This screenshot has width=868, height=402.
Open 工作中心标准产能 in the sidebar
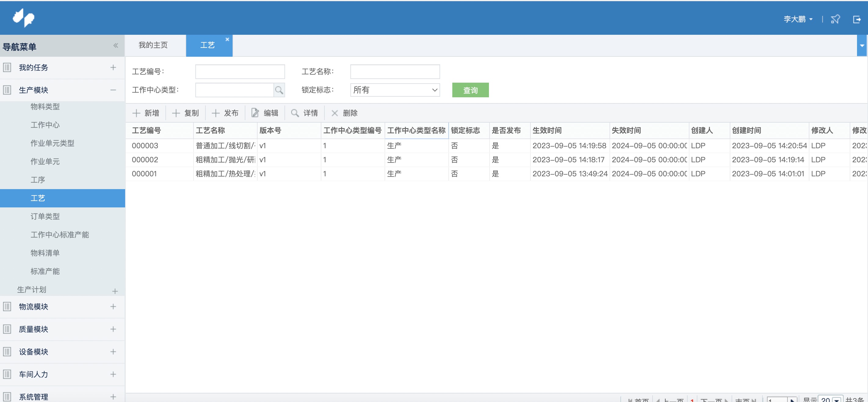(60, 235)
